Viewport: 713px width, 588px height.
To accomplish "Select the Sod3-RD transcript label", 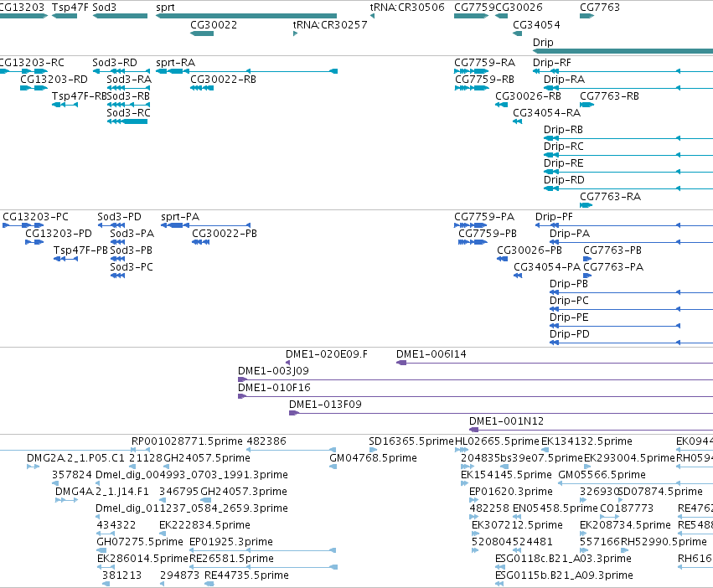I will (x=115, y=62).
